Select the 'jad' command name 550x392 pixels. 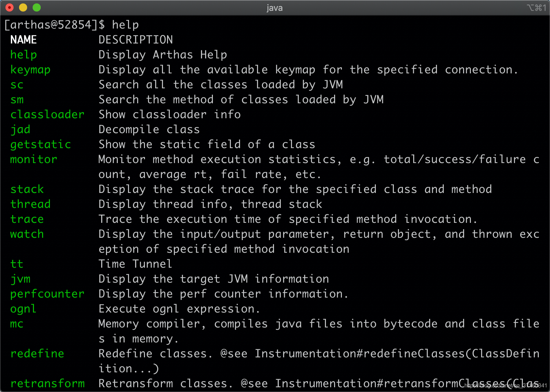click(20, 129)
